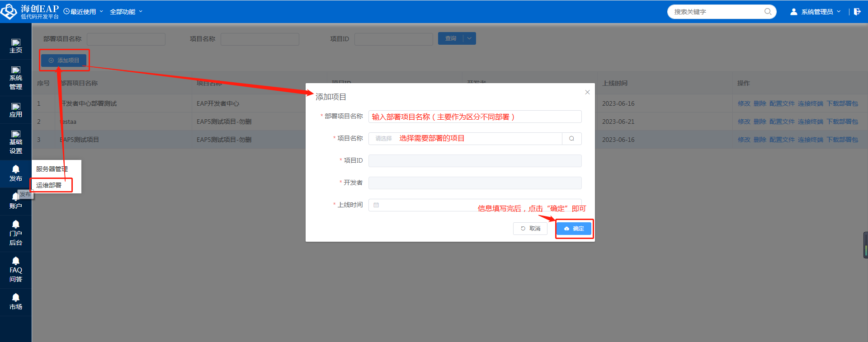Open the 应用 sidebar section
The width and height of the screenshot is (868, 342).
[x=16, y=110]
